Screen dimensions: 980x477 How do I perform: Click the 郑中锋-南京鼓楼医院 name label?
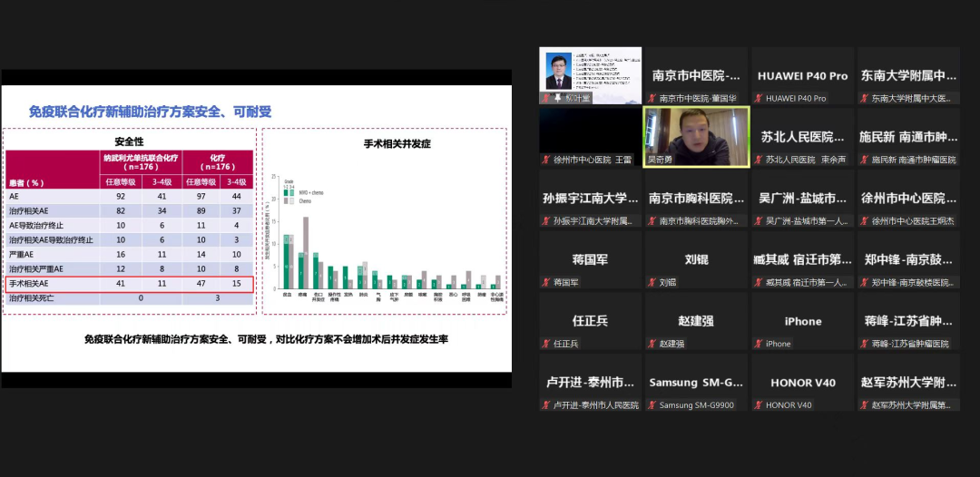click(912, 282)
